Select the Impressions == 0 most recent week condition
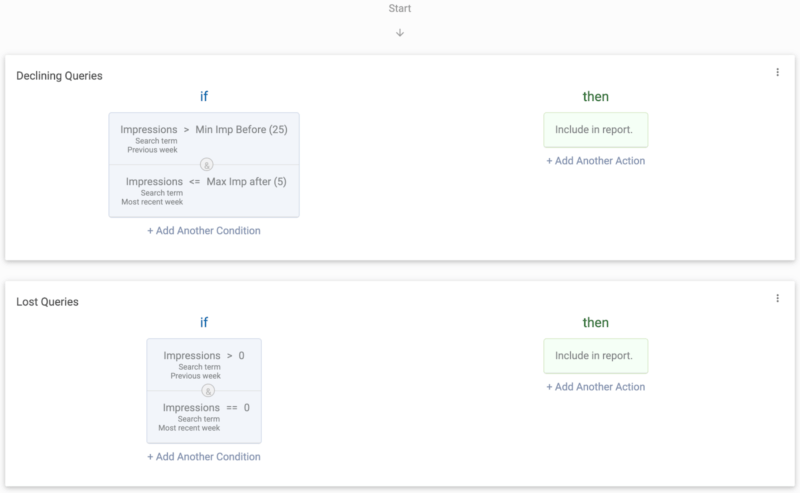800x493 pixels. coord(204,417)
